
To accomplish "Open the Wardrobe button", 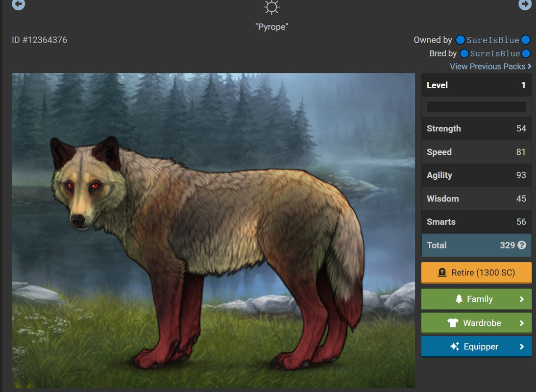I will coord(476,322).
